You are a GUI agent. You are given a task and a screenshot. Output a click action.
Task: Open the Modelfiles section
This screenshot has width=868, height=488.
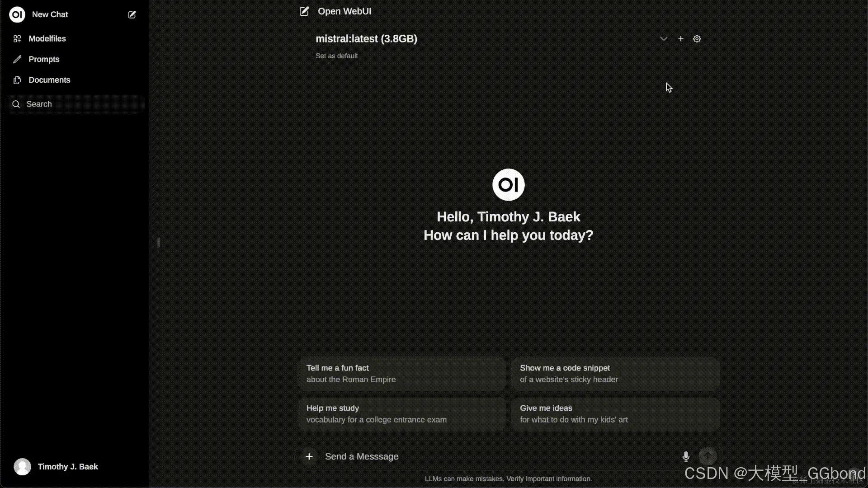coord(47,39)
